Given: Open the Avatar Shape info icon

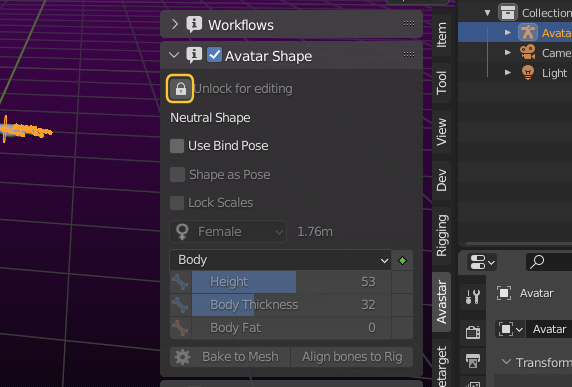Looking at the screenshot, I should (x=194, y=55).
